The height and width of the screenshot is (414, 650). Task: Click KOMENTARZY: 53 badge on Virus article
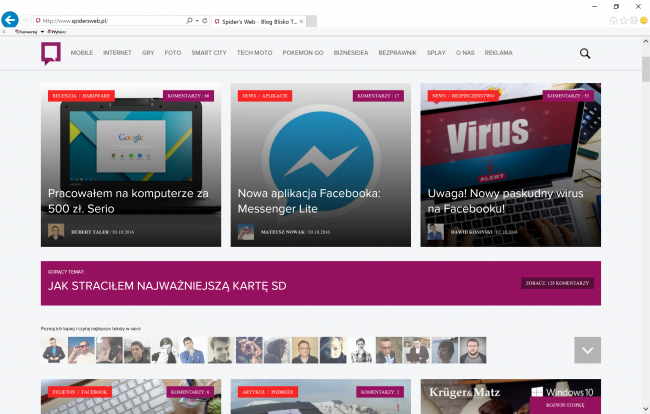coord(568,96)
